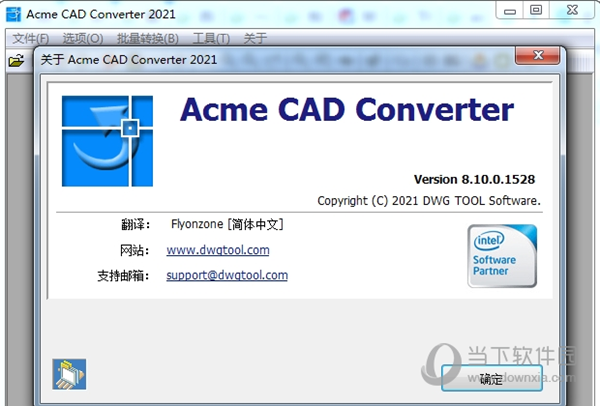The image size is (600, 406).
Task: Click the 支持邮箱: label
Action: 123,276
